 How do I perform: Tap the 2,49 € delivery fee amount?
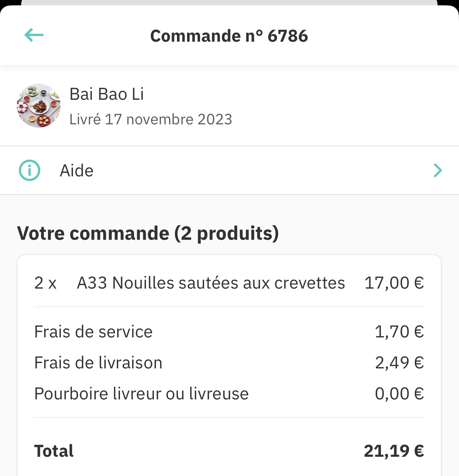399,363
